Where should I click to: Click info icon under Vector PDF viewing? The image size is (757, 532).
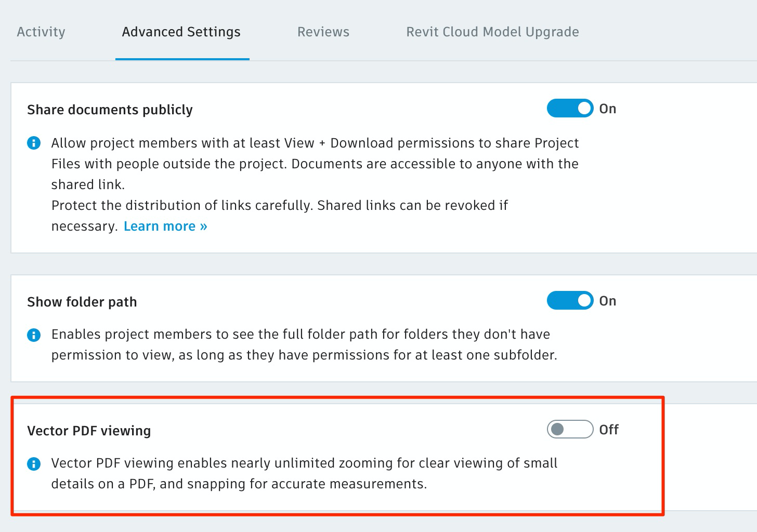click(x=34, y=464)
